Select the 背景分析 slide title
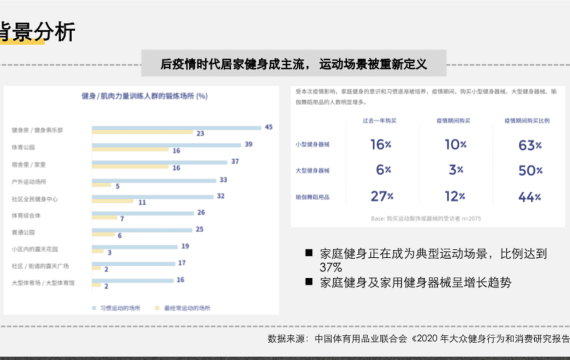 coord(37,32)
